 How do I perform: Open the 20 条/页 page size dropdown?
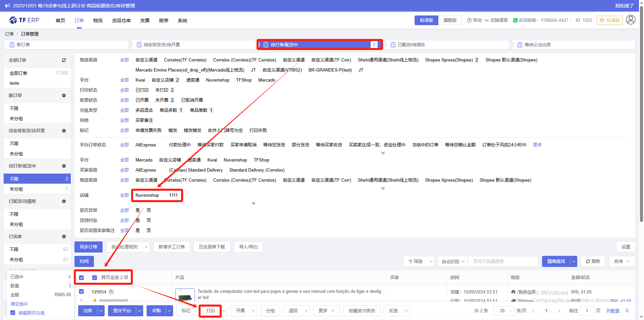[x=504, y=311]
